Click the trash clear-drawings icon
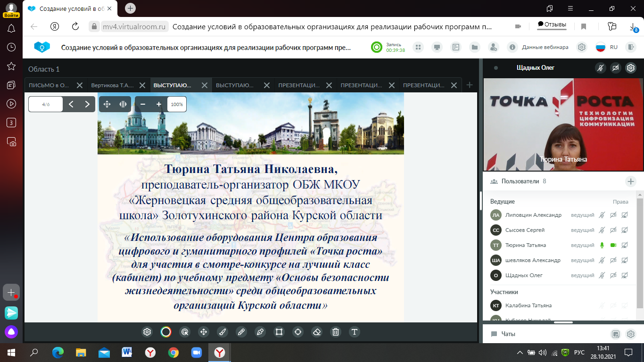The image size is (644, 362). (336, 332)
